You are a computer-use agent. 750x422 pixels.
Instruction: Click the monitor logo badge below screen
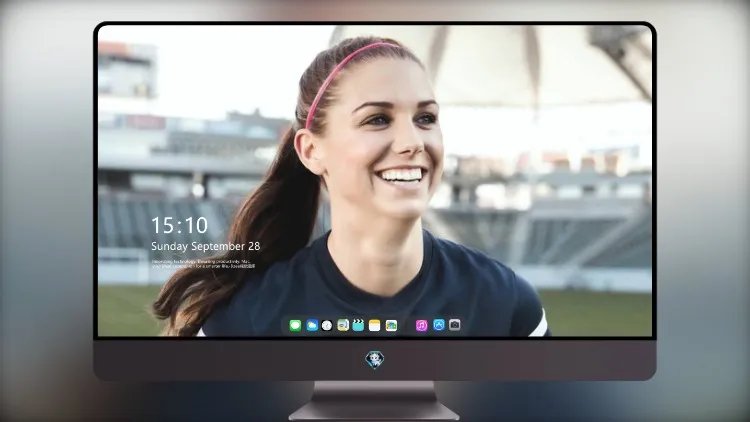pos(375,360)
